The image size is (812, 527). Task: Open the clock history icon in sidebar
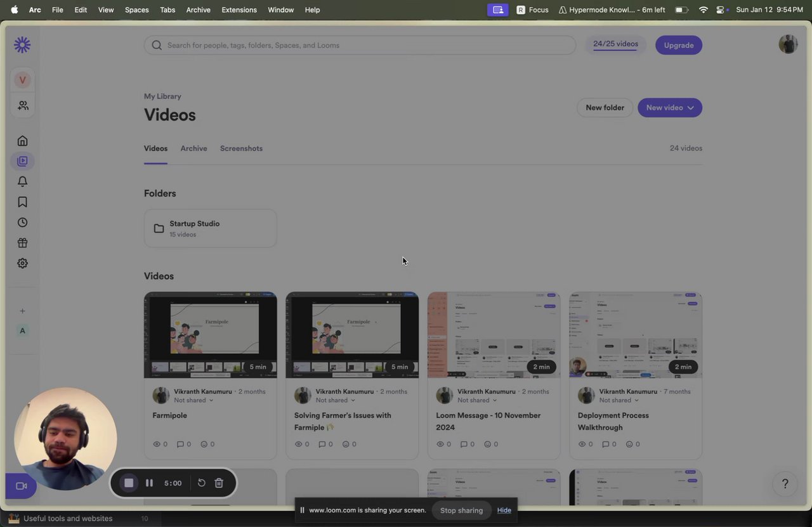(x=22, y=223)
